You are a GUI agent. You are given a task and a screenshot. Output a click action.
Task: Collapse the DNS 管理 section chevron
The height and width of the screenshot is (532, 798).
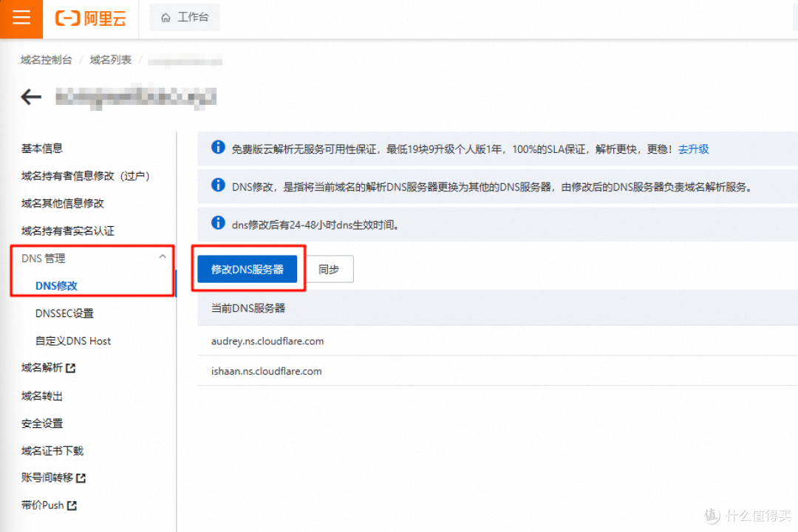point(163,257)
